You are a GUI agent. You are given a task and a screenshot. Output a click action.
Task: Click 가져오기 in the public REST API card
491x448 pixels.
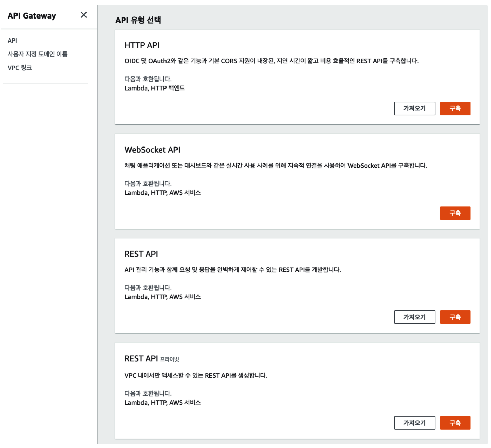[x=414, y=317]
